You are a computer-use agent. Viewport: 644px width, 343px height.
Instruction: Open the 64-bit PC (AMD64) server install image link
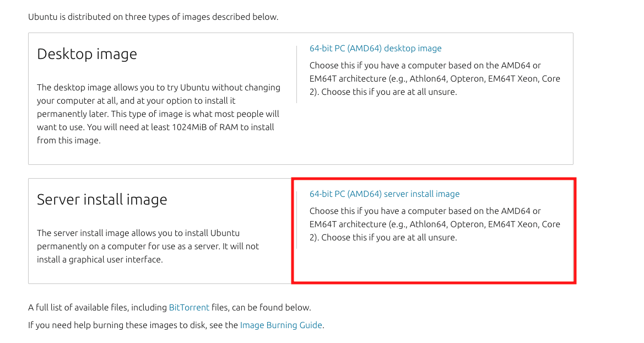pyautogui.click(x=385, y=194)
